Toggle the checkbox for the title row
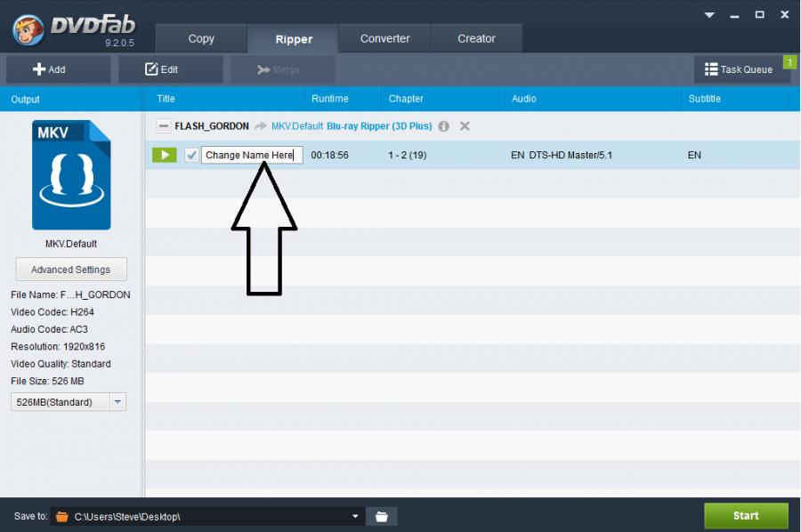Image resolution: width=801 pixels, height=532 pixels. click(x=191, y=155)
